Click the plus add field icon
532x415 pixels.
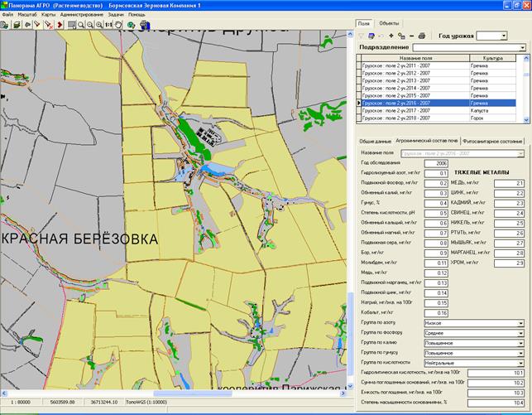coord(391,36)
